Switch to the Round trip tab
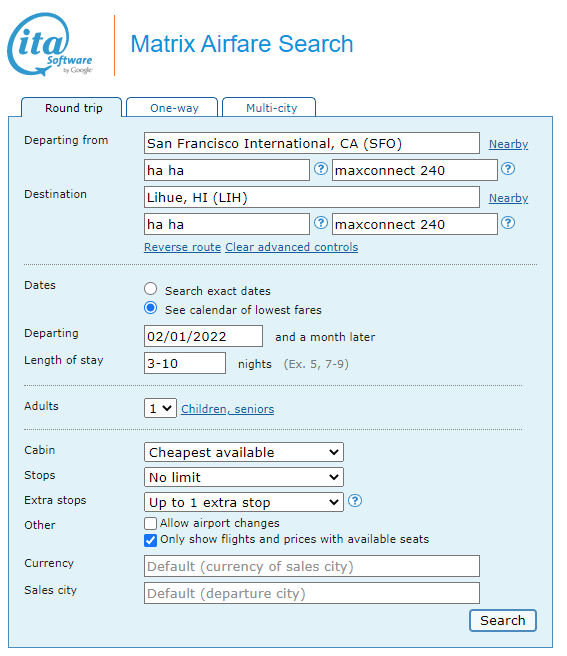 pyautogui.click(x=72, y=108)
